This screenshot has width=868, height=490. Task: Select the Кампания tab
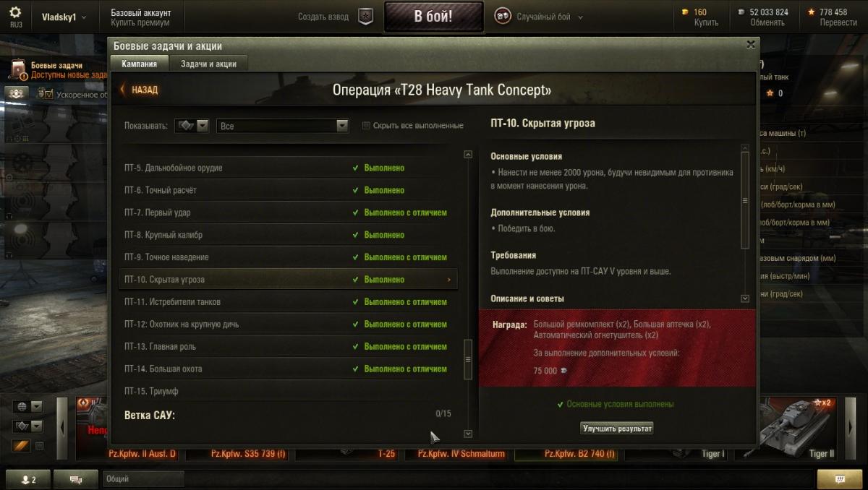(139, 64)
